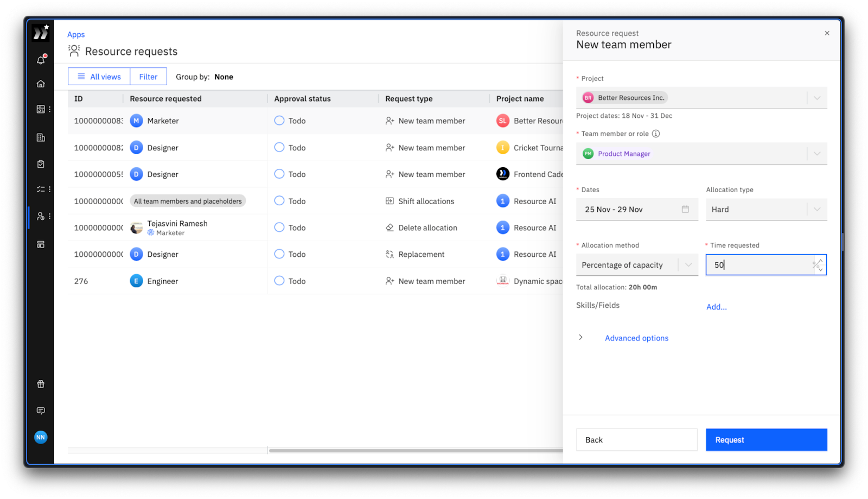Viewport: 868px width, 499px height.
Task: Sort by ID column header
Action: pos(79,99)
